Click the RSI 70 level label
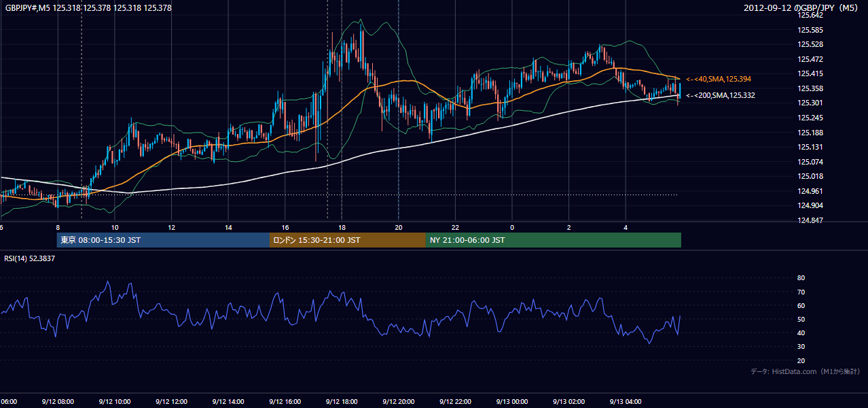868x408 pixels. 801,292
